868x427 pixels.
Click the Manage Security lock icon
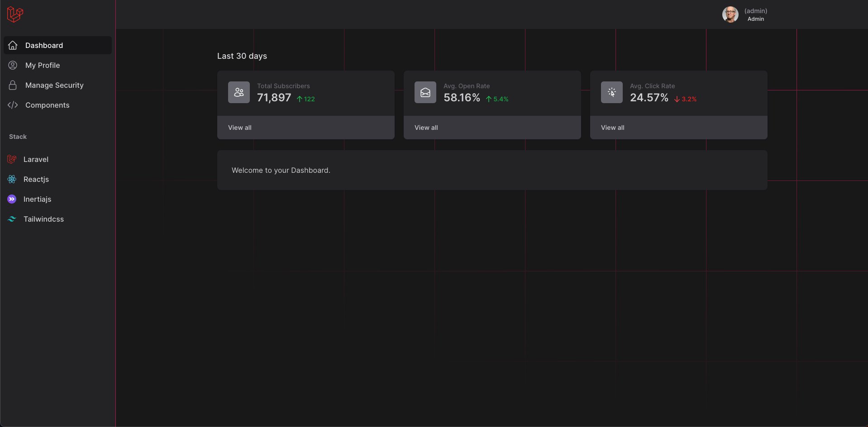pyautogui.click(x=13, y=85)
